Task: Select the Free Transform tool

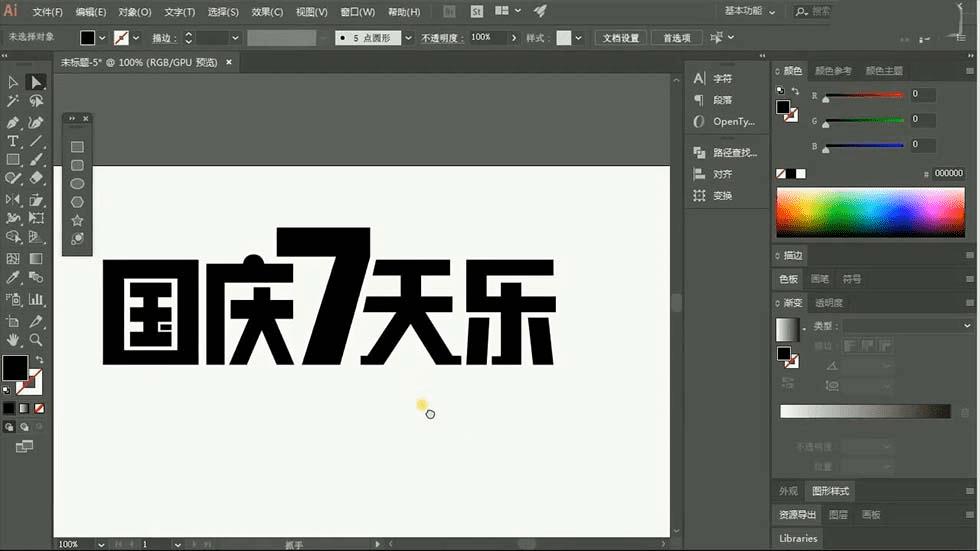Action: [x=36, y=218]
